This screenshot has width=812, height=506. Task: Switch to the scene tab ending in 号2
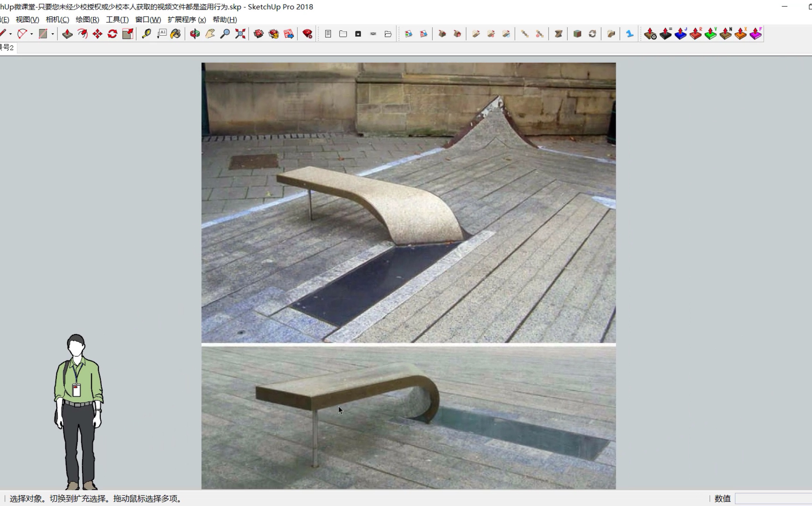(7, 48)
